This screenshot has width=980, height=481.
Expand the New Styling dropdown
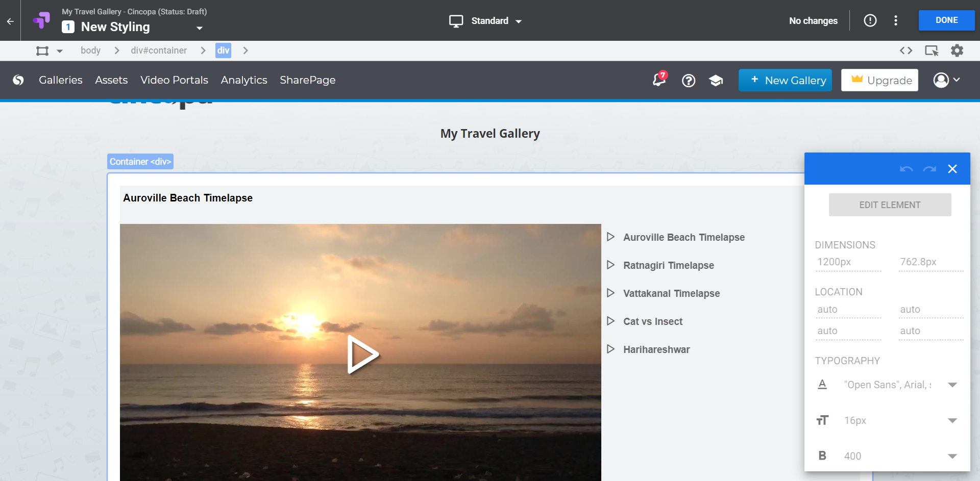click(x=200, y=28)
